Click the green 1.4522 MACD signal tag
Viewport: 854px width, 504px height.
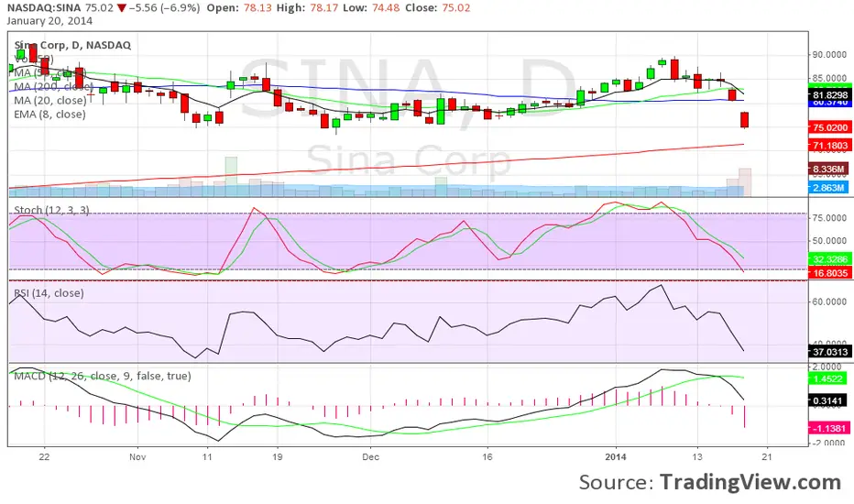coord(827,378)
